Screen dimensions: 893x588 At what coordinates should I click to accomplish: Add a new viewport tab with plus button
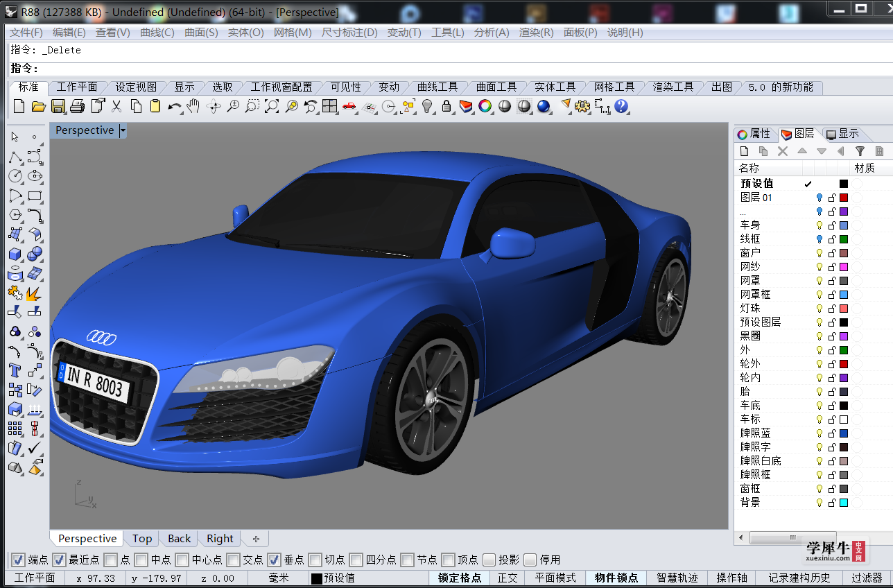256,539
